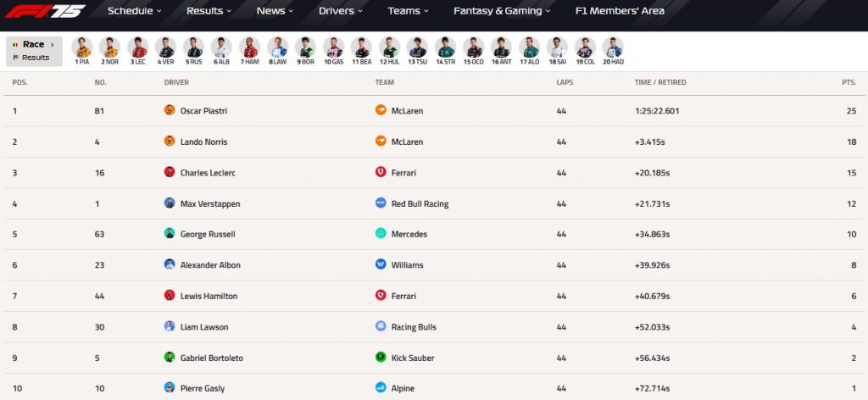This screenshot has width=868, height=400.
Task: Expand the Results menu in navigation
Action: click(209, 10)
